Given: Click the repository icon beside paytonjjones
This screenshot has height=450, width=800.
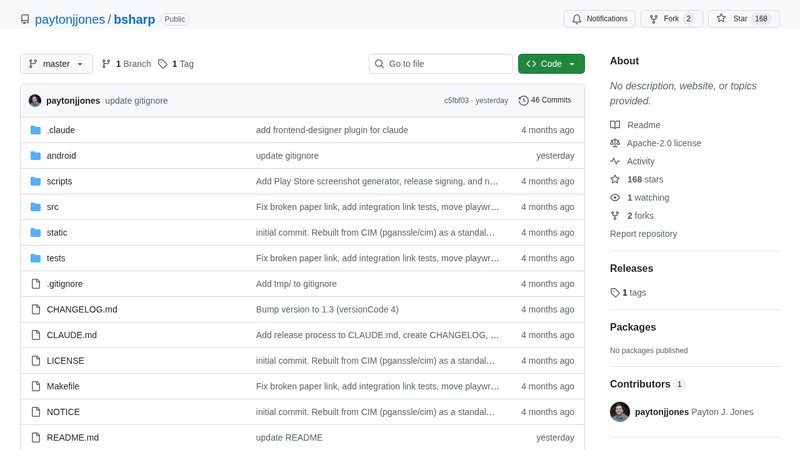Looking at the screenshot, I should click(25, 19).
